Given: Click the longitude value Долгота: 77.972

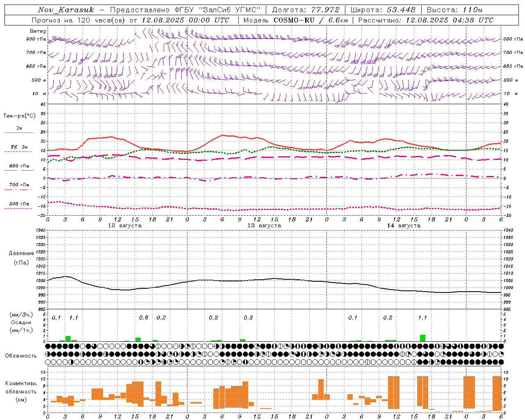Looking at the screenshot, I should tap(306, 10).
